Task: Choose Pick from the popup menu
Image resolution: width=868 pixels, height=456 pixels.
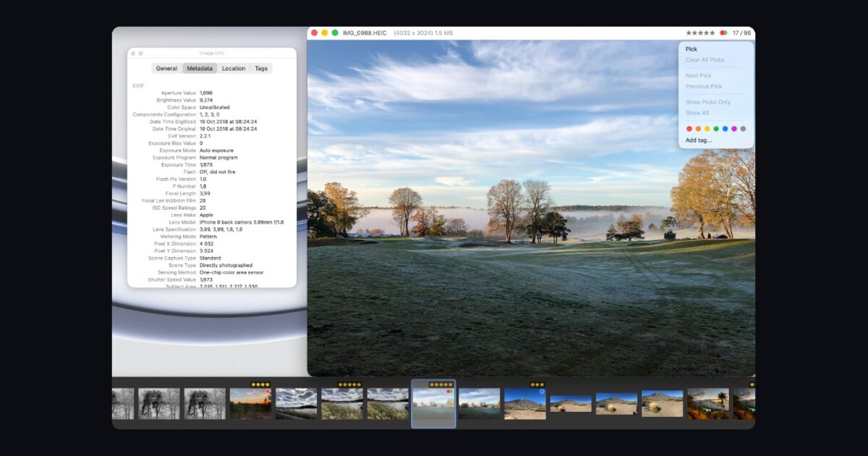Action: click(692, 49)
